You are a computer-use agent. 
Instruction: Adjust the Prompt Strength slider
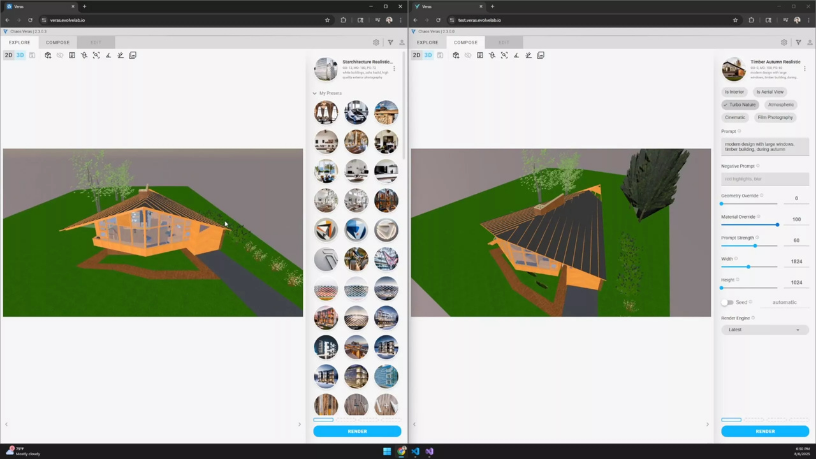point(755,246)
